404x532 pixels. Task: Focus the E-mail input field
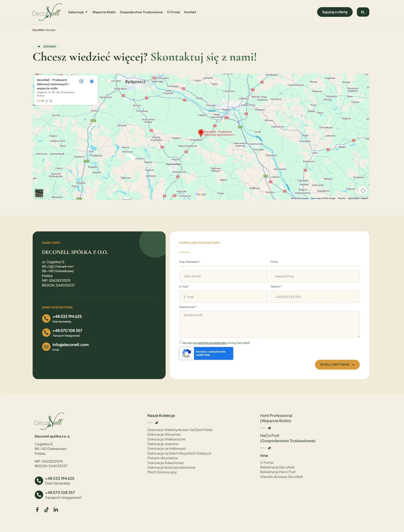point(224,297)
